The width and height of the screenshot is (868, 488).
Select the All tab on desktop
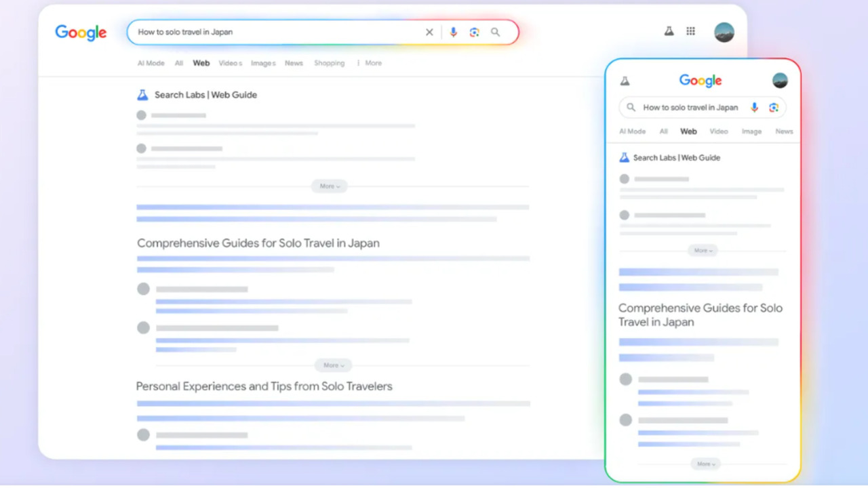[179, 63]
